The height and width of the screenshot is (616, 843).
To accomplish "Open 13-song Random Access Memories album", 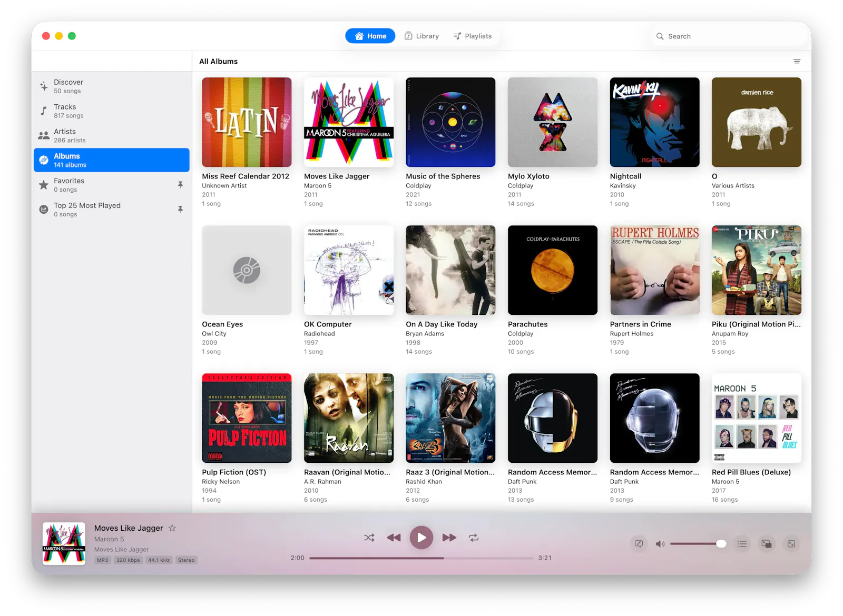I will (553, 418).
